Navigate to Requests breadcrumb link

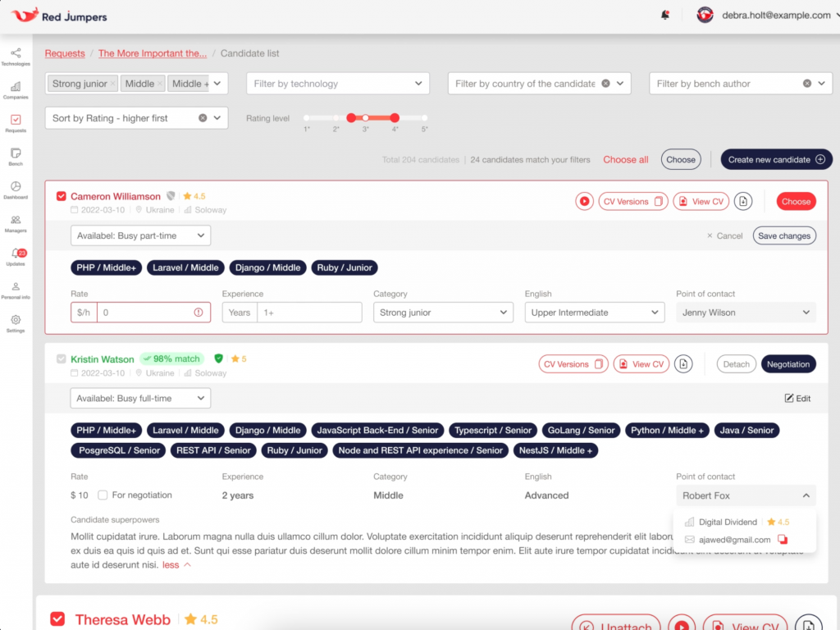pyautogui.click(x=65, y=53)
